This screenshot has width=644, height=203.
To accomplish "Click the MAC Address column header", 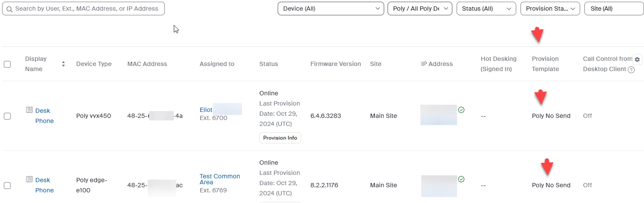I will (147, 64).
